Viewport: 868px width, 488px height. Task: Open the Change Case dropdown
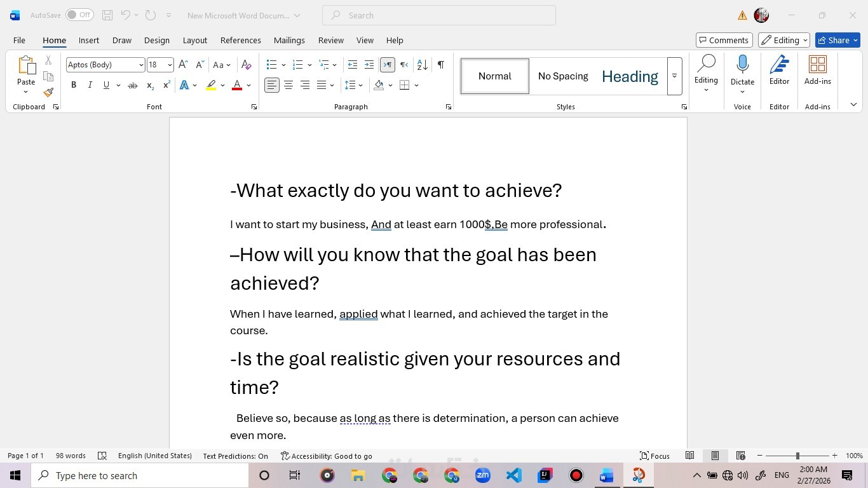click(x=221, y=65)
